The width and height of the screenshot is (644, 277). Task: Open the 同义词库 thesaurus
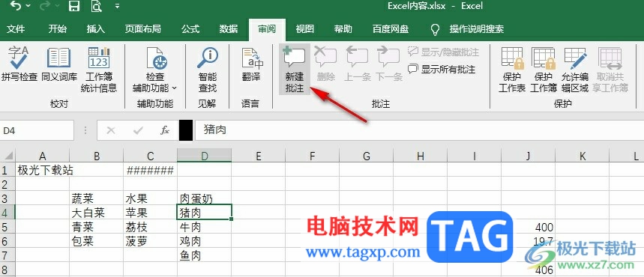59,64
